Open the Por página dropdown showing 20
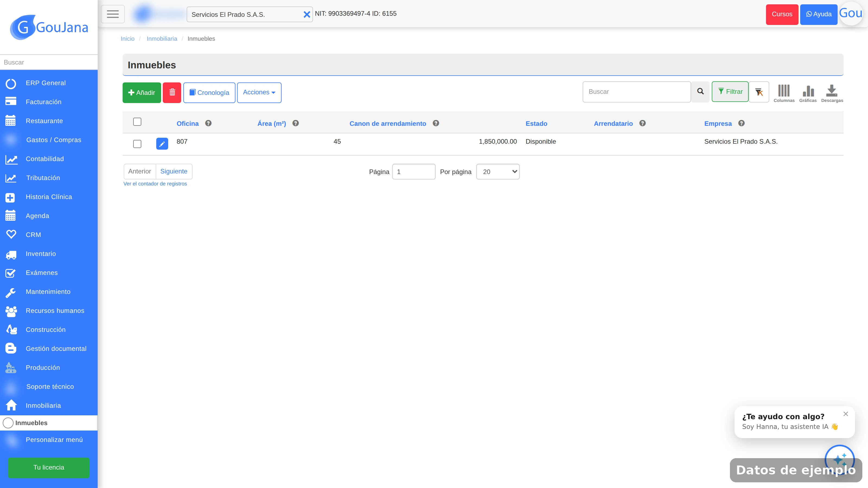Screen dimensions: 868x488 (x=498, y=172)
